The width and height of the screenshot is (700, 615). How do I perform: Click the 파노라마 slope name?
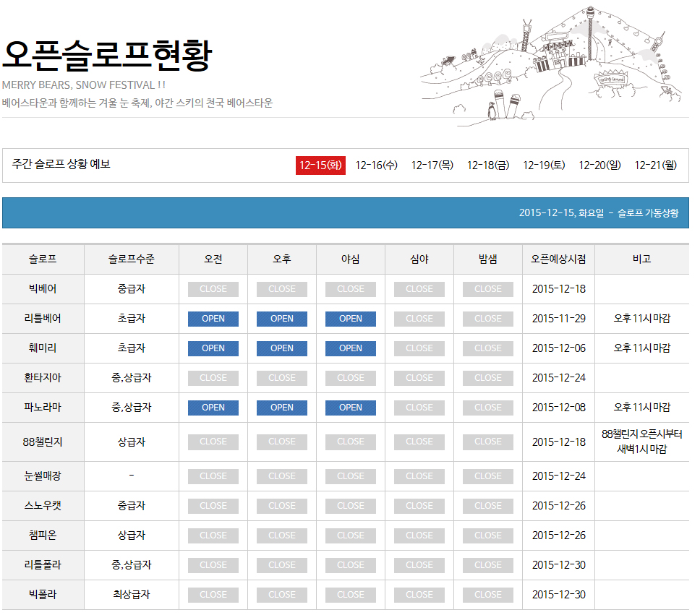(x=43, y=407)
